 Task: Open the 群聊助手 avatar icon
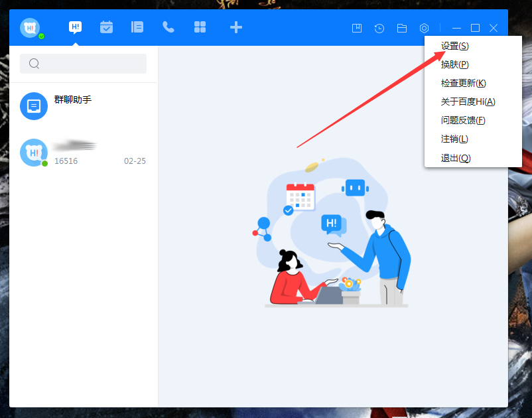tap(34, 106)
